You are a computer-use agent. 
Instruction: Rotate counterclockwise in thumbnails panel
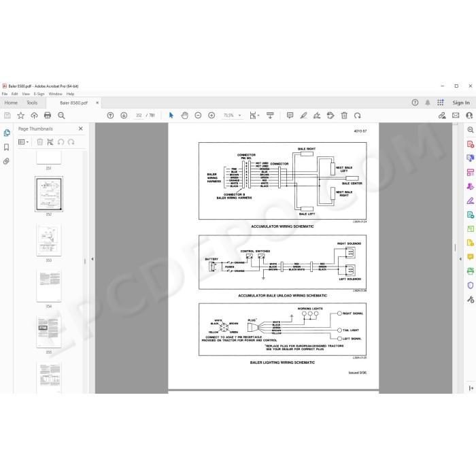[61, 141]
